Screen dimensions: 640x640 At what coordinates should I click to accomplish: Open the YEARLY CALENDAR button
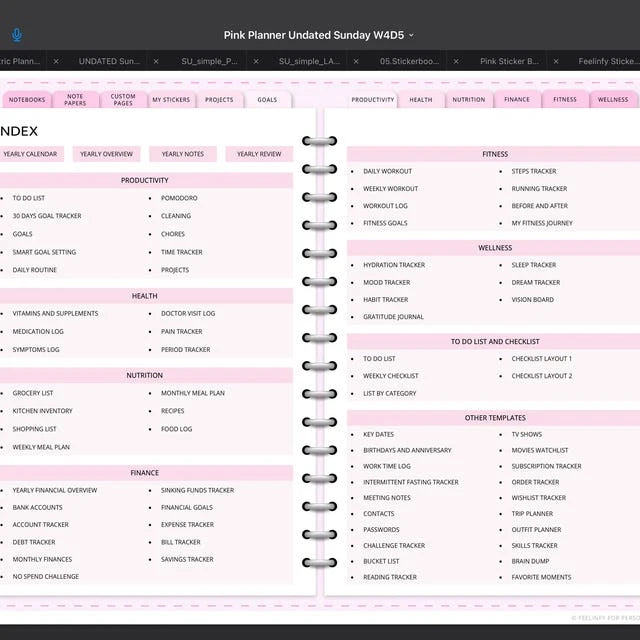tap(31, 154)
